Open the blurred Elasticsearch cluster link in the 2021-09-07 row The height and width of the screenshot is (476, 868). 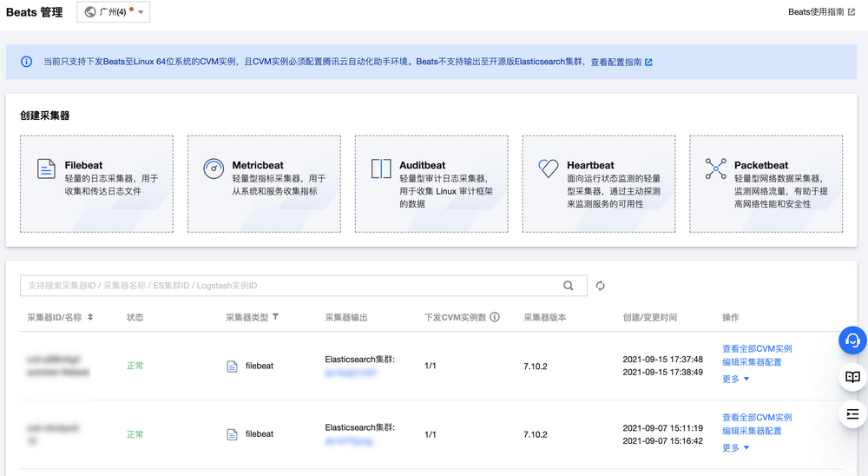pos(349,441)
